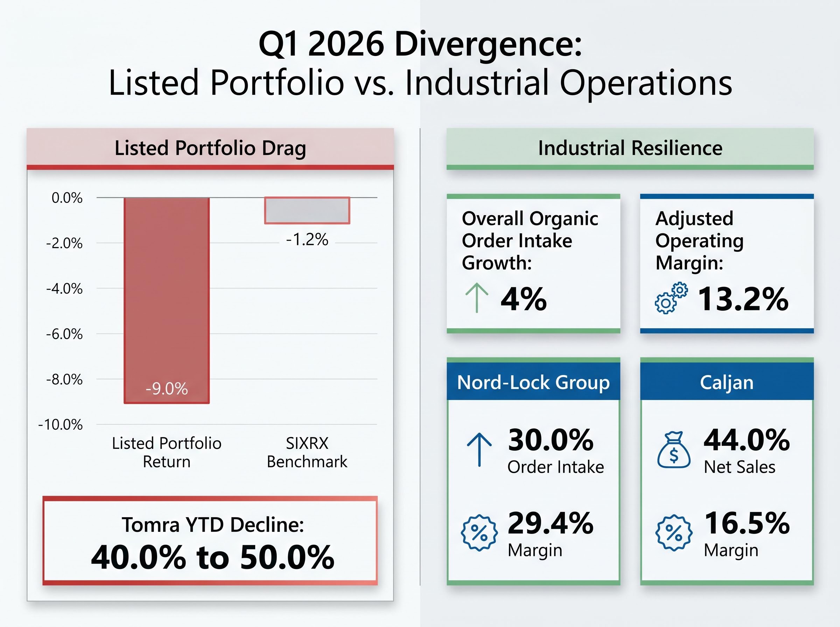Select the red -9.0% portfolio return bar
The image size is (840, 627).
(x=166, y=300)
